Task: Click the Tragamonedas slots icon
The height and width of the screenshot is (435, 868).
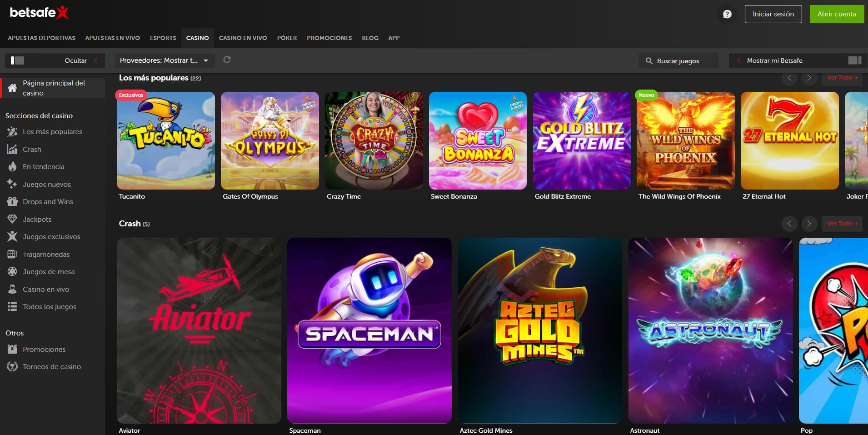Action: coord(12,254)
